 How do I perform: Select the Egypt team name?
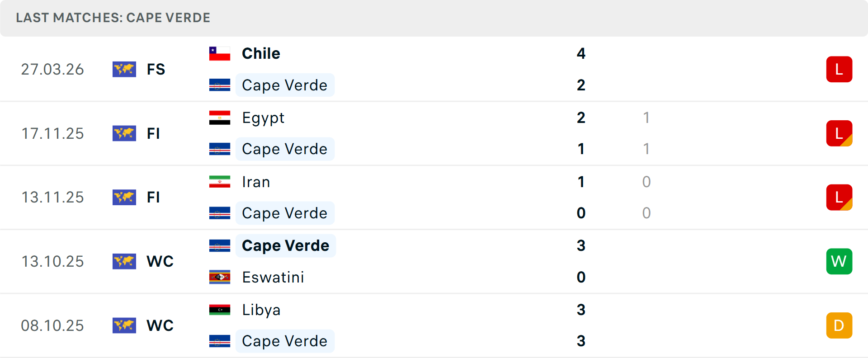[263, 118]
